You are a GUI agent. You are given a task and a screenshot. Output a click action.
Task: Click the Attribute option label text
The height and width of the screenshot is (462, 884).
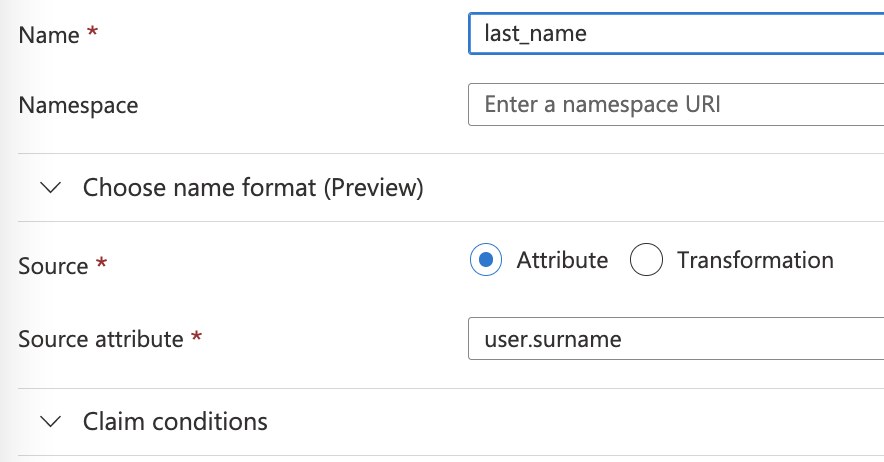click(562, 261)
